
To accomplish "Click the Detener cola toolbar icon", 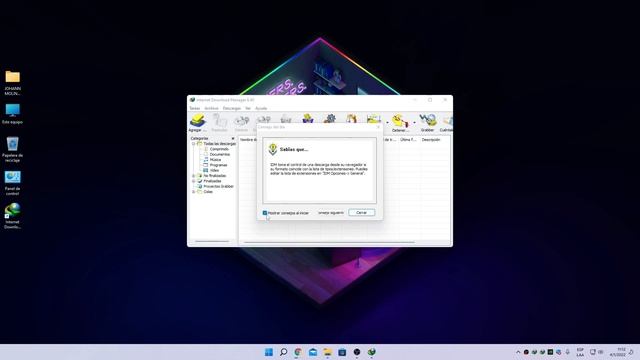I will 400,122.
